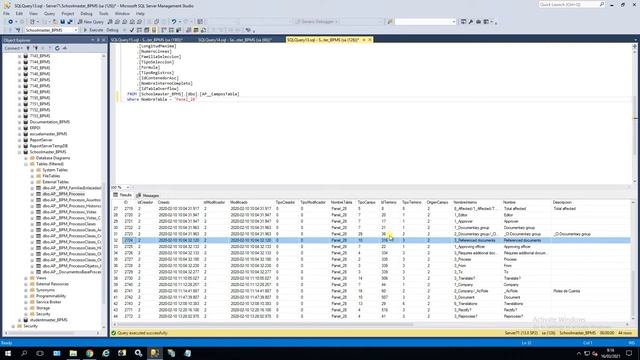Select the escuelamaster_BPMS database

point(48,134)
